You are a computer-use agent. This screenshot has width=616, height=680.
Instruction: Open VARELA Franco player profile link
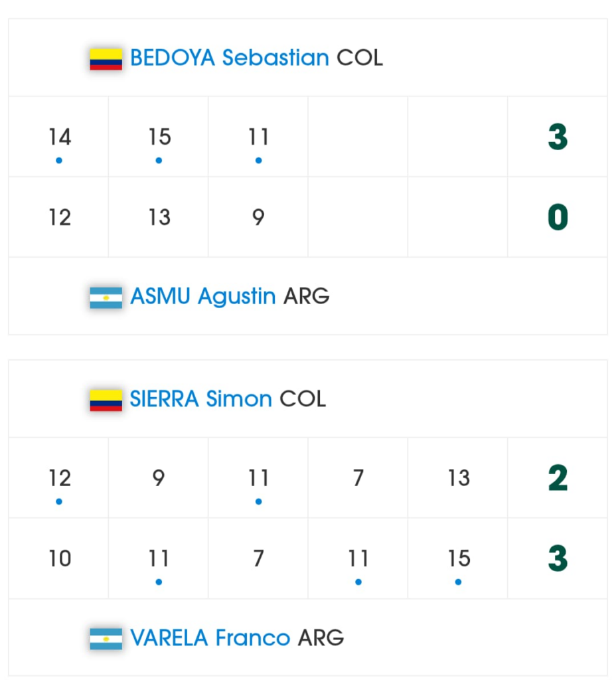(210, 638)
